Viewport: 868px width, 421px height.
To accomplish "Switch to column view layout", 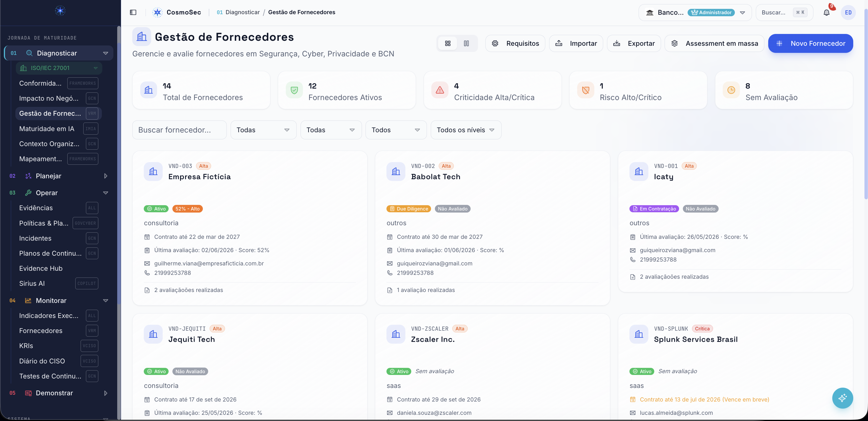I will coord(466,43).
